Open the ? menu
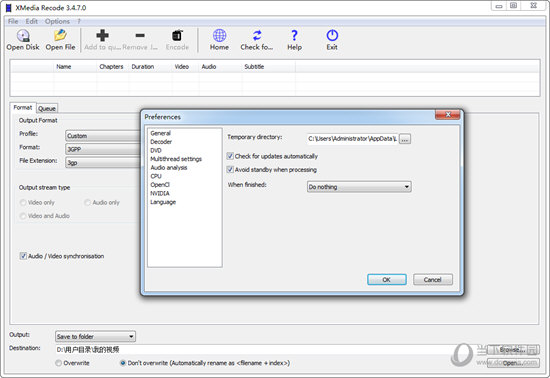Image resolution: width=550 pixels, height=378 pixels. click(79, 21)
